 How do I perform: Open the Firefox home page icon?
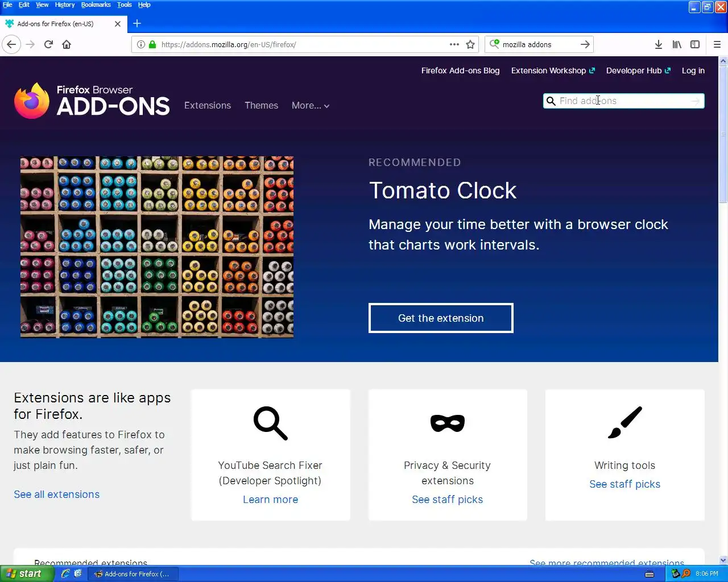click(x=67, y=44)
